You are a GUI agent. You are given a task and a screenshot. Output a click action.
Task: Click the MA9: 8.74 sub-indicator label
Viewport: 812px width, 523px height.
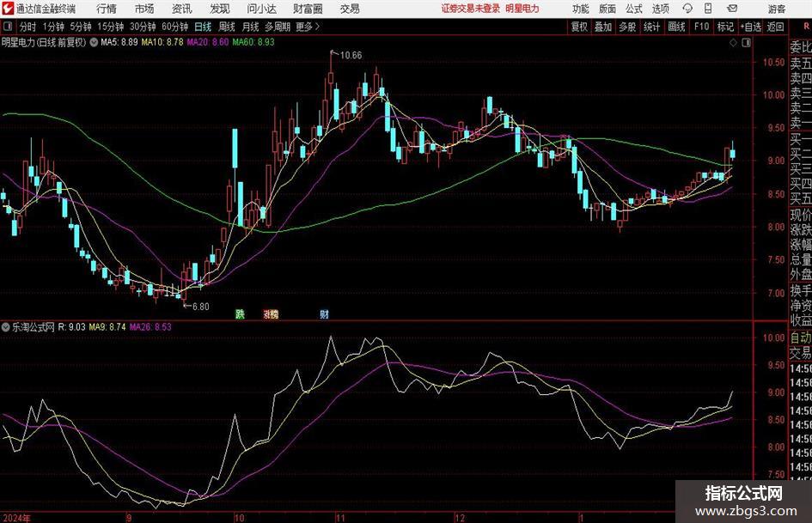click(107, 326)
